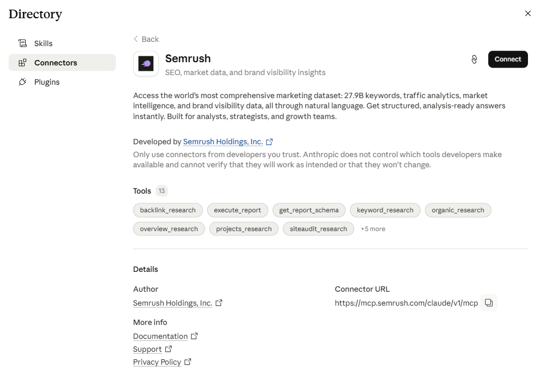Image resolution: width=543 pixels, height=392 pixels.
Task: Click the 'Details' section heading
Action: click(x=145, y=269)
